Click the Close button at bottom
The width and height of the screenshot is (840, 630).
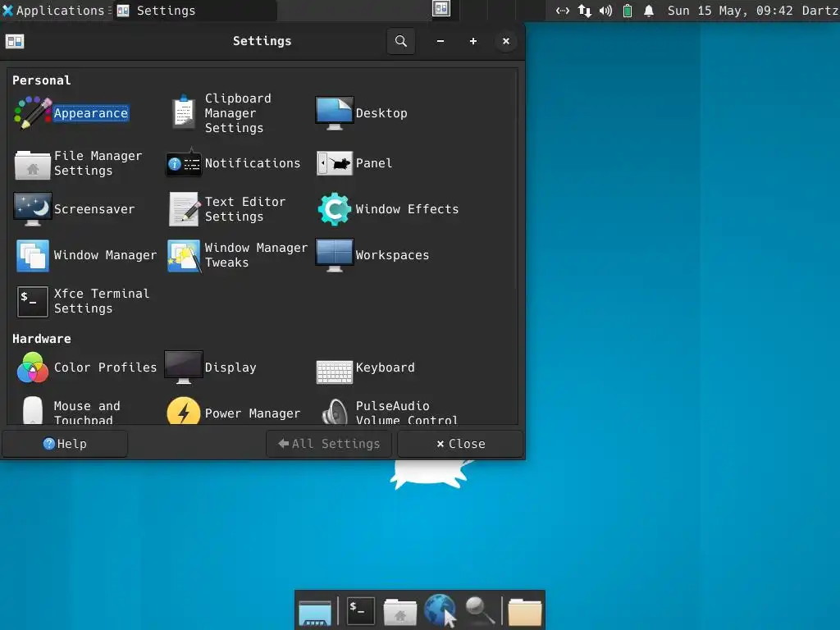461,444
